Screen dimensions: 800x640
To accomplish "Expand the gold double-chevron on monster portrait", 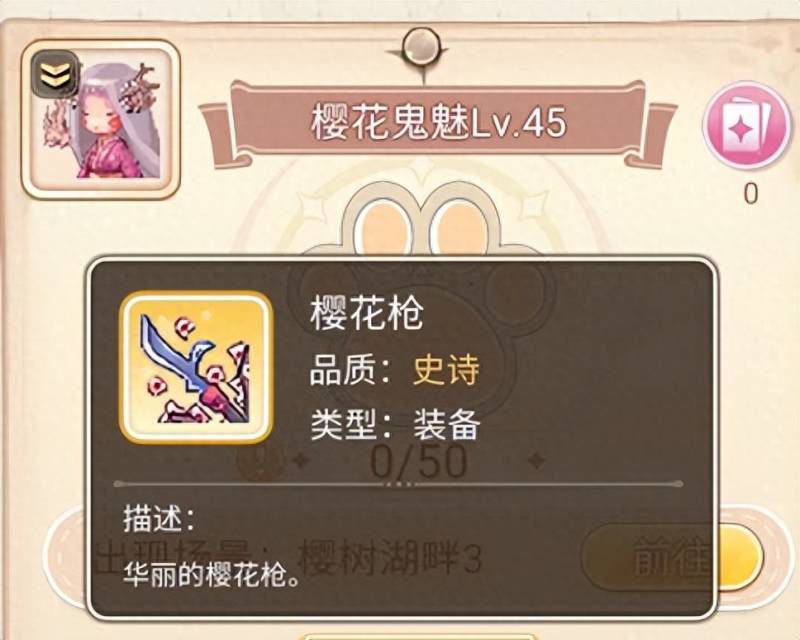I will (55, 76).
